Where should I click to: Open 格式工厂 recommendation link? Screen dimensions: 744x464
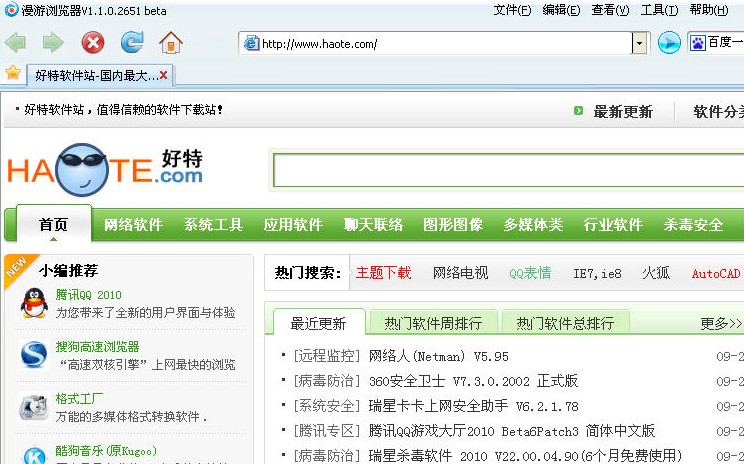(79, 398)
